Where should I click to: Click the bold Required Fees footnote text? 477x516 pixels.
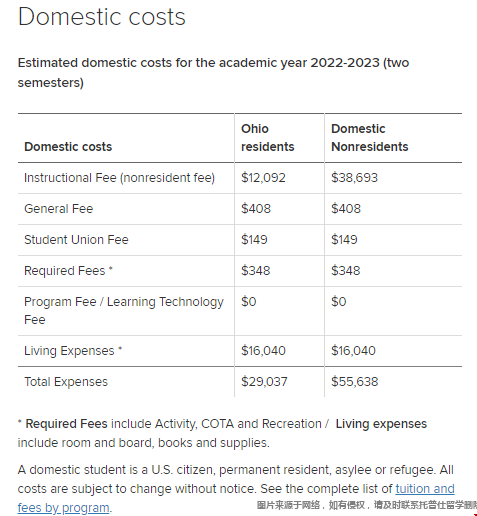pos(66,424)
